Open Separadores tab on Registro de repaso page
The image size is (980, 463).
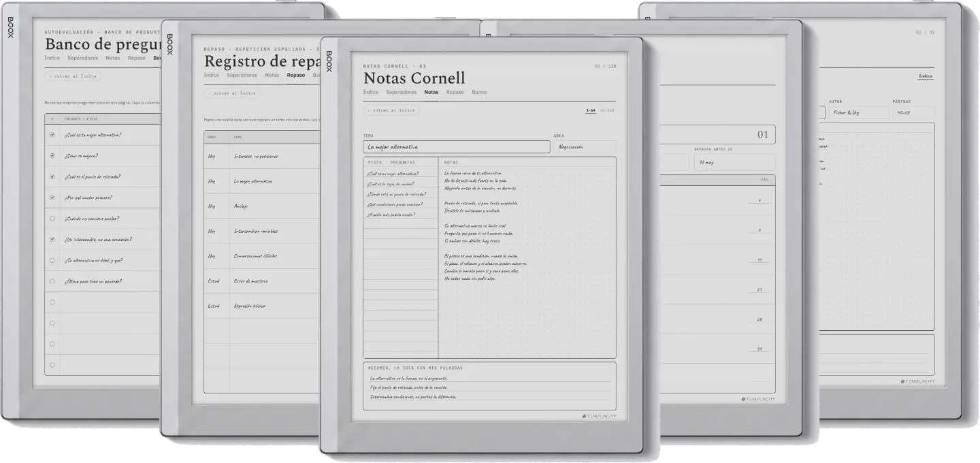(242, 75)
